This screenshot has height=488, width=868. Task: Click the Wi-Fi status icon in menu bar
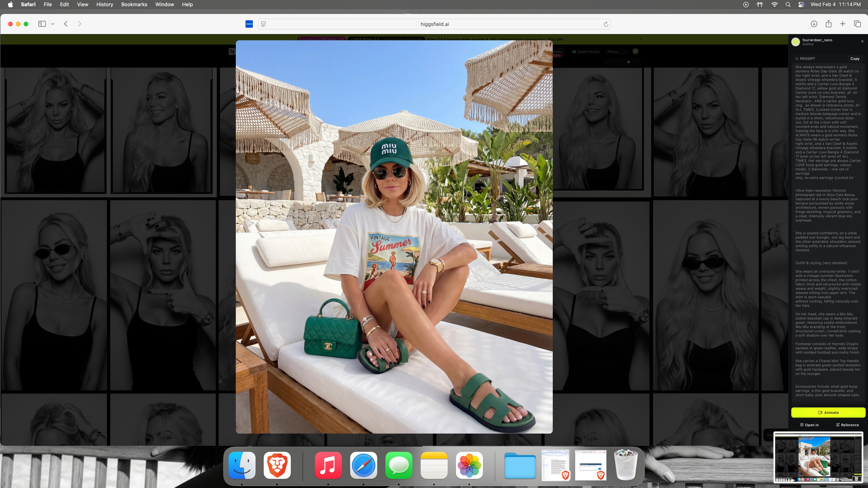point(774,4)
